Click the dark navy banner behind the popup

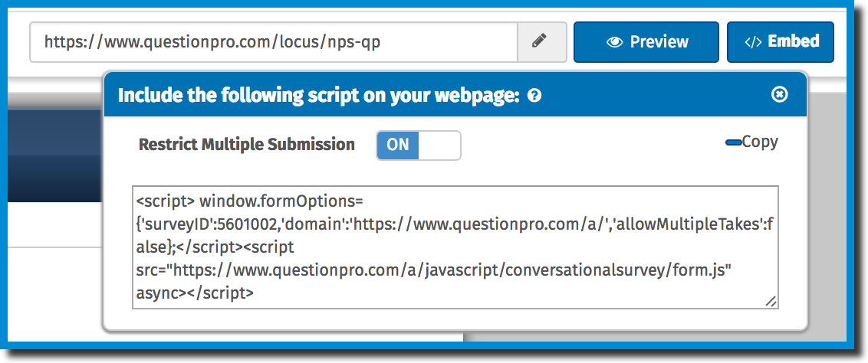54,155
